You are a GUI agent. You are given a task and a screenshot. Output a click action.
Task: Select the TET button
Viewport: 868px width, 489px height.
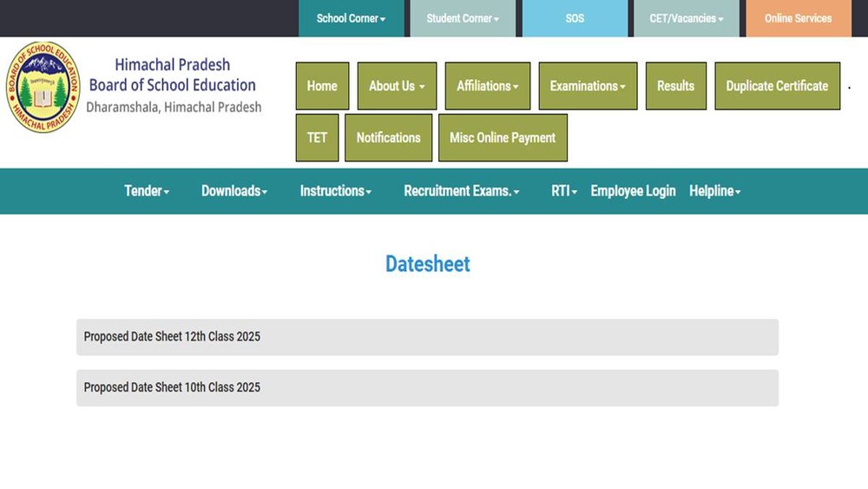point(317,137)
